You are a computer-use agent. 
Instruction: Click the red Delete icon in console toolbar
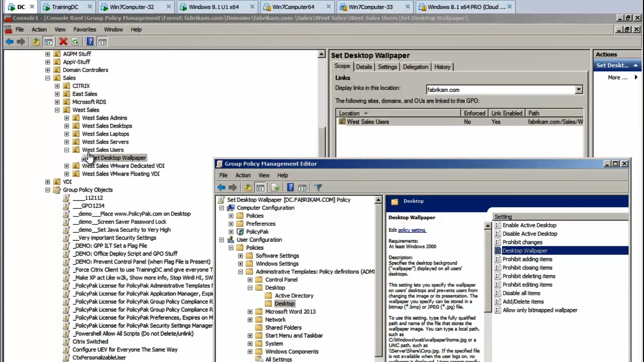click(63, 42)
